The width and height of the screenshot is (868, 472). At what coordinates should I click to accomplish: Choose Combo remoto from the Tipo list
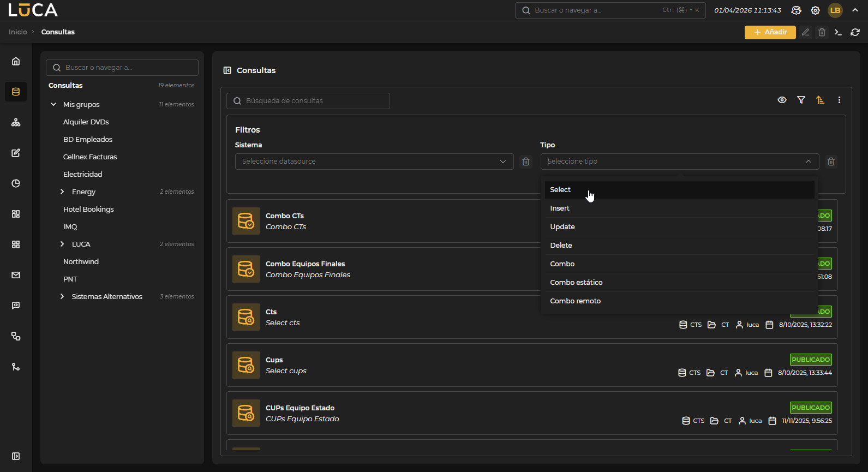[679, 301]
